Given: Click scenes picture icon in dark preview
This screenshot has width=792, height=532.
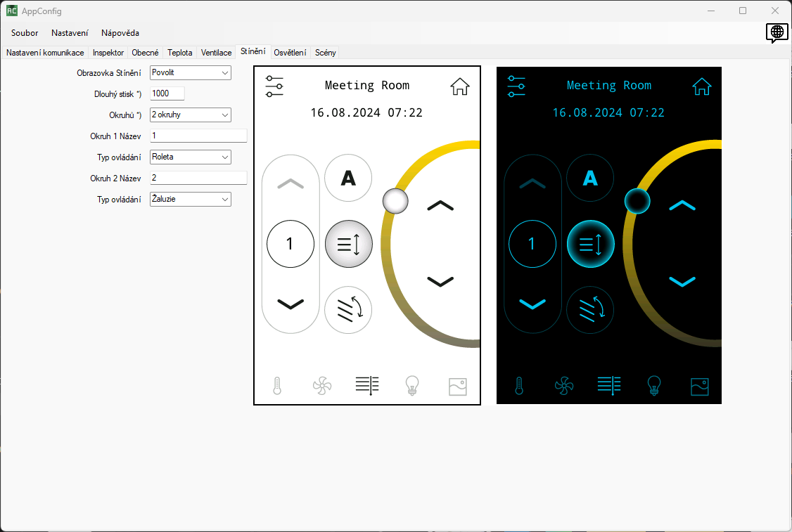Looking at the screenshot, I should 700,387.
